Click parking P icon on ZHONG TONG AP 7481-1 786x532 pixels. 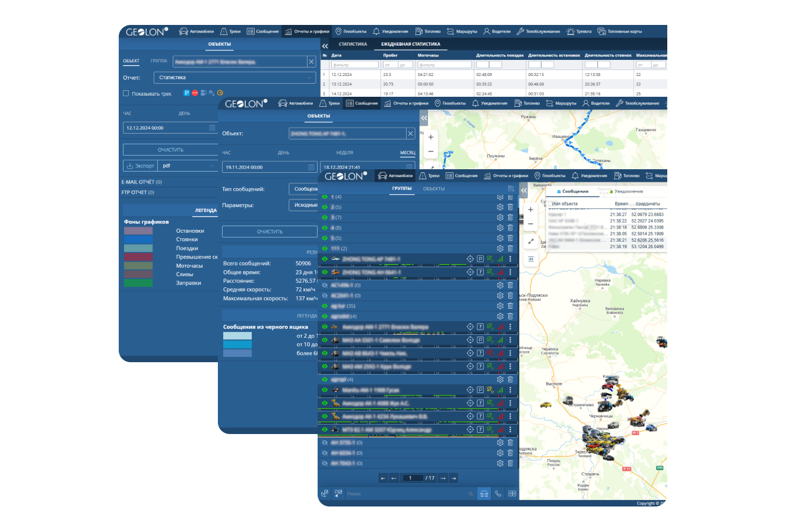[480, 259]
